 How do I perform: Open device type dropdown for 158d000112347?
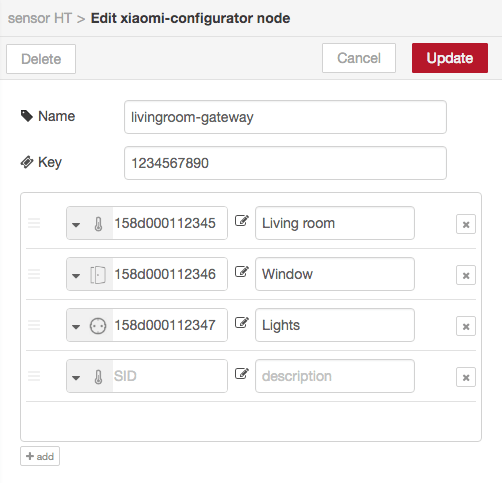point(76,326)
